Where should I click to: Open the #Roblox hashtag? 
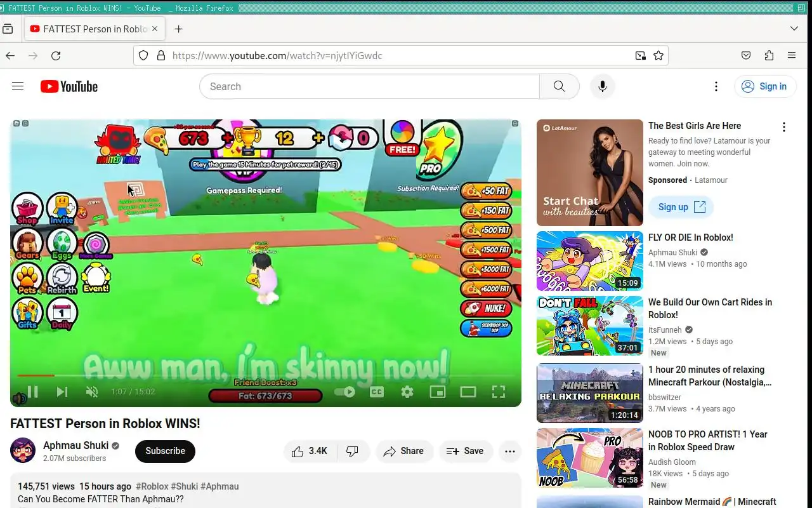click(x=152, y=486)
